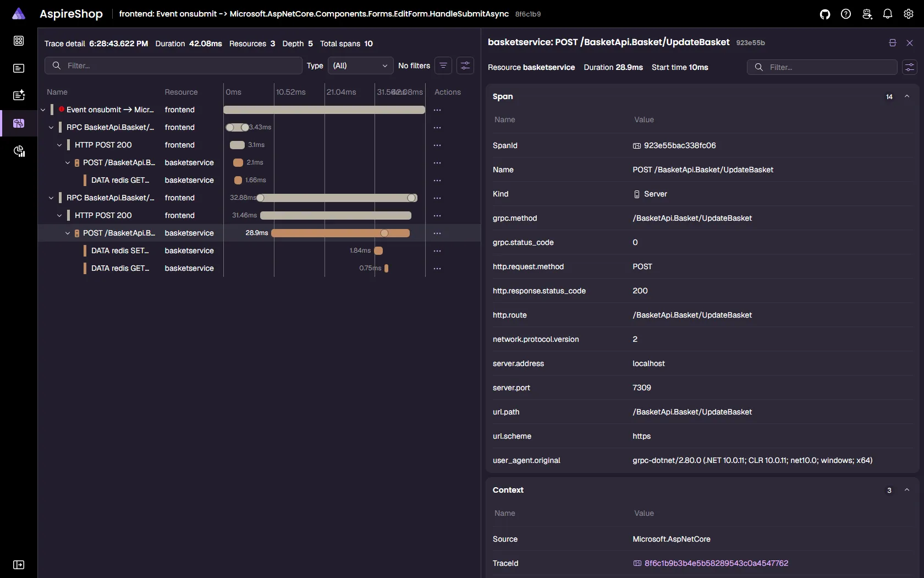This screenshot has height=578, width=924.
Task: Collapse the Context section
Action: tap(907, 490)
